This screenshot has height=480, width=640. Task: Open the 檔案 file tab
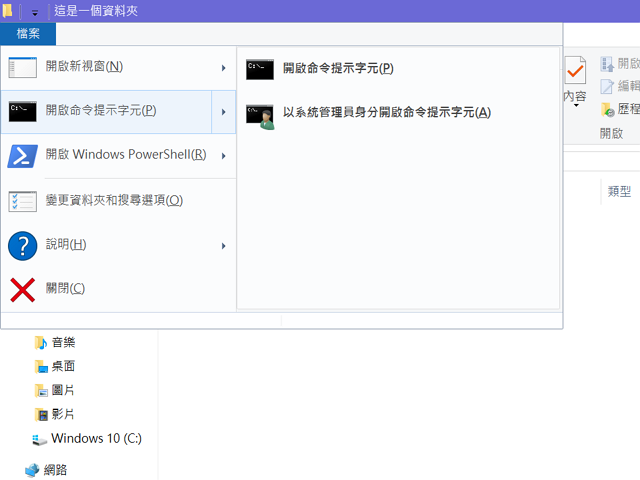click(x=28, y=33)
